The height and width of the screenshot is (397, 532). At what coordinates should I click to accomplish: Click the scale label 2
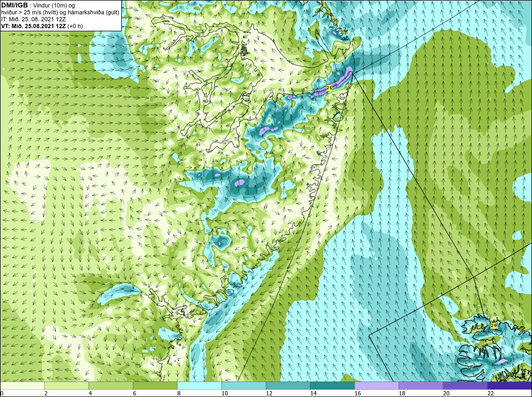tap(46, 393)
